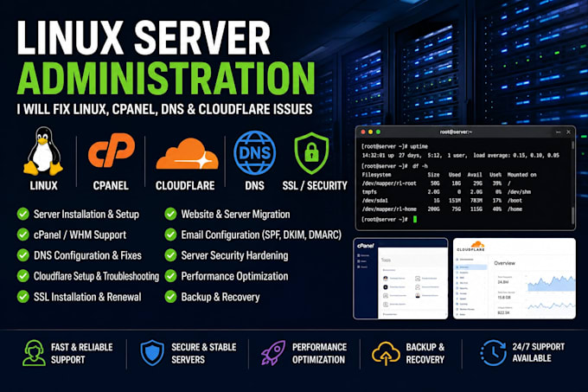Click 'Email Configuration (SPF, DKIM, DMARC)' text
Image resolution: width=588 pixels, height=392 pixels.
click(x=261, y=235)
